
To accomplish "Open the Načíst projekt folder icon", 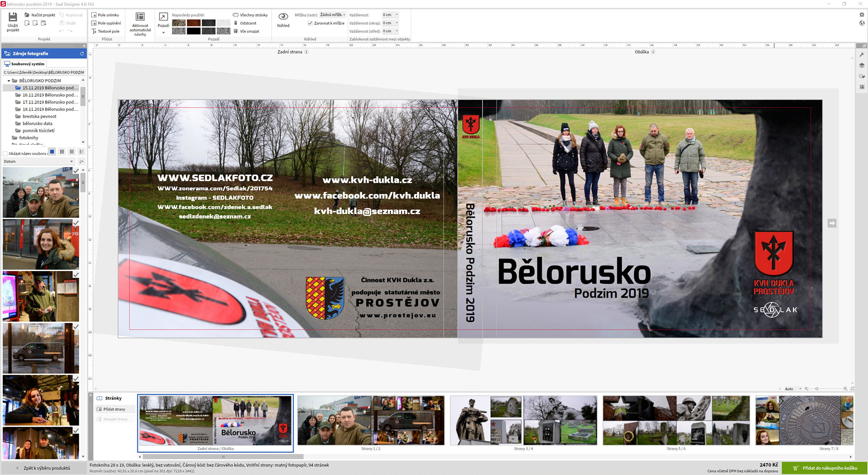I will coord(27,15).
